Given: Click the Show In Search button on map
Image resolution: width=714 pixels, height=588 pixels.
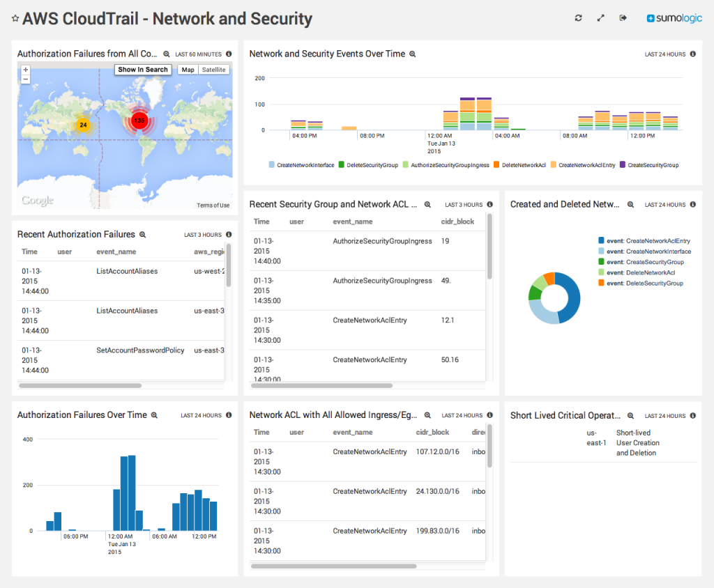Looking at the screenshot, I should pyautogui.click(x=143, y=70).
